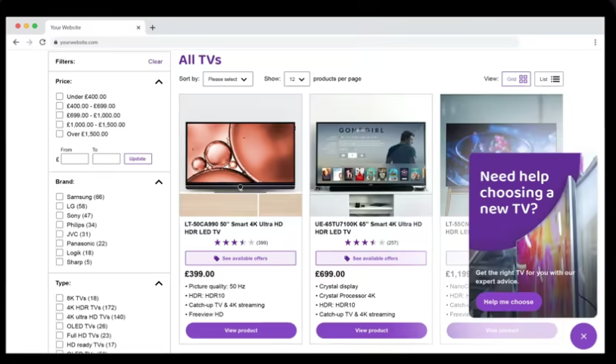This screenshot has width=616, height=364.
Task: Filter by Samsung (66) brand
Action: tap(59, 197)
